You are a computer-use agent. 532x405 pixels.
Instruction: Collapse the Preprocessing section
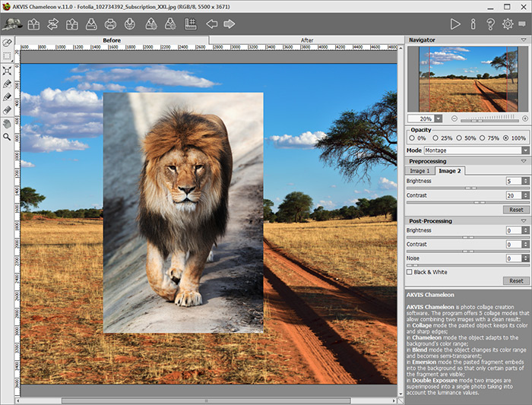coord(524,161)
